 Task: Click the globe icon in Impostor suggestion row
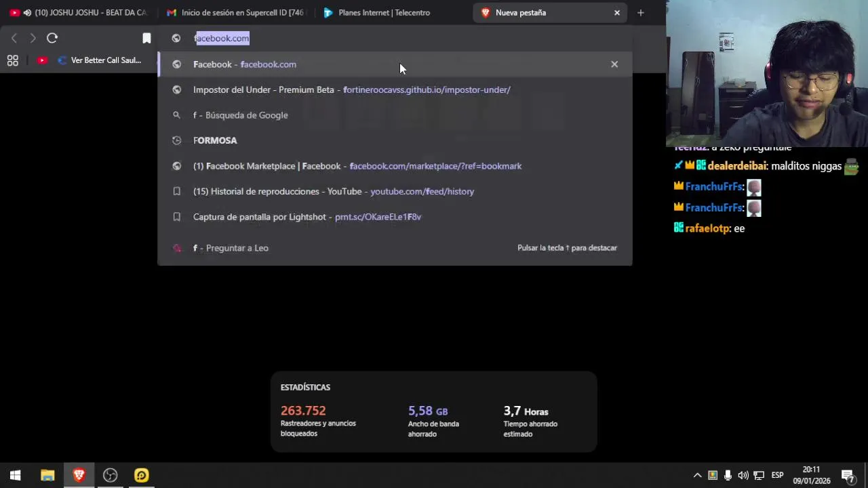176,89
